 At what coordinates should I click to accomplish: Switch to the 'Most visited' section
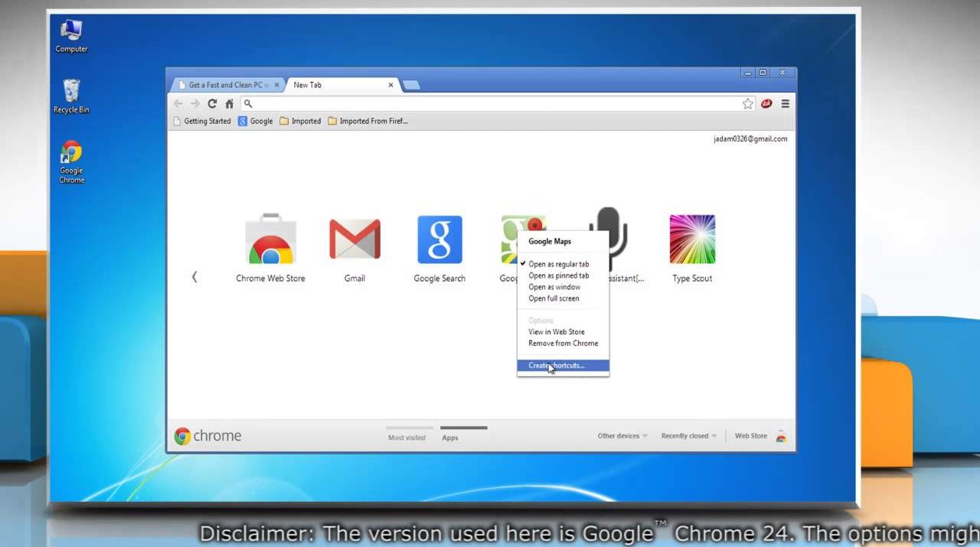click(407, 437)
